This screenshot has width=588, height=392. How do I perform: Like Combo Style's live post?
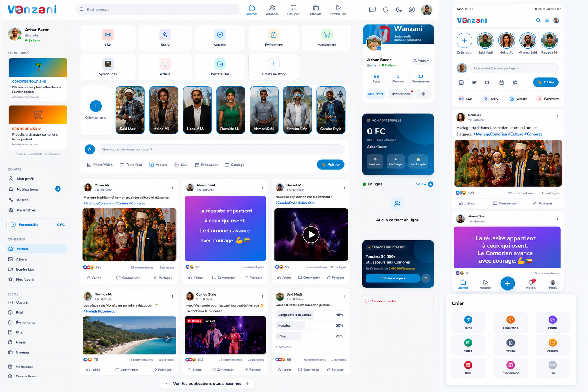click(195, 370)
